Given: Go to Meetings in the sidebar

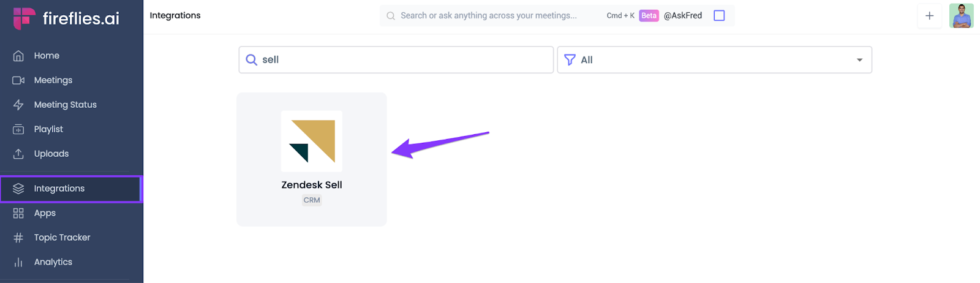Looking at the screenshot, I should click(x=53, y=80).
